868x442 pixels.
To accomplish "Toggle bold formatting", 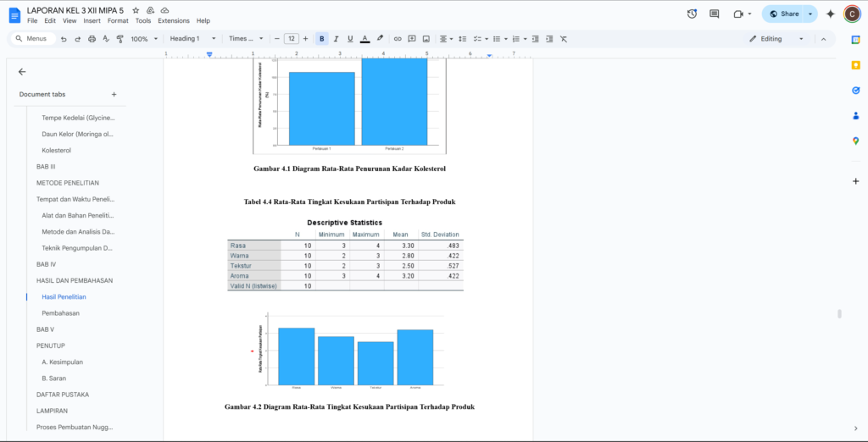I will click(x=321, y=39).
